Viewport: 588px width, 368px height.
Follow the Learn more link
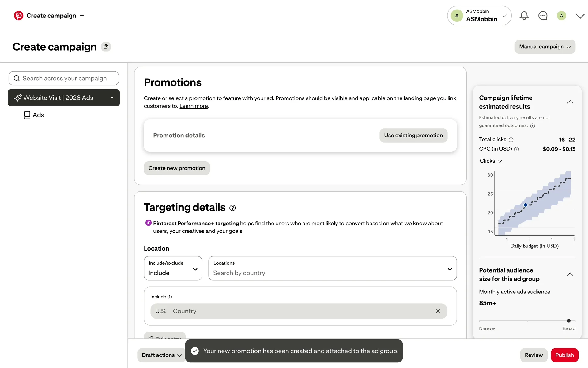point(194,106)
